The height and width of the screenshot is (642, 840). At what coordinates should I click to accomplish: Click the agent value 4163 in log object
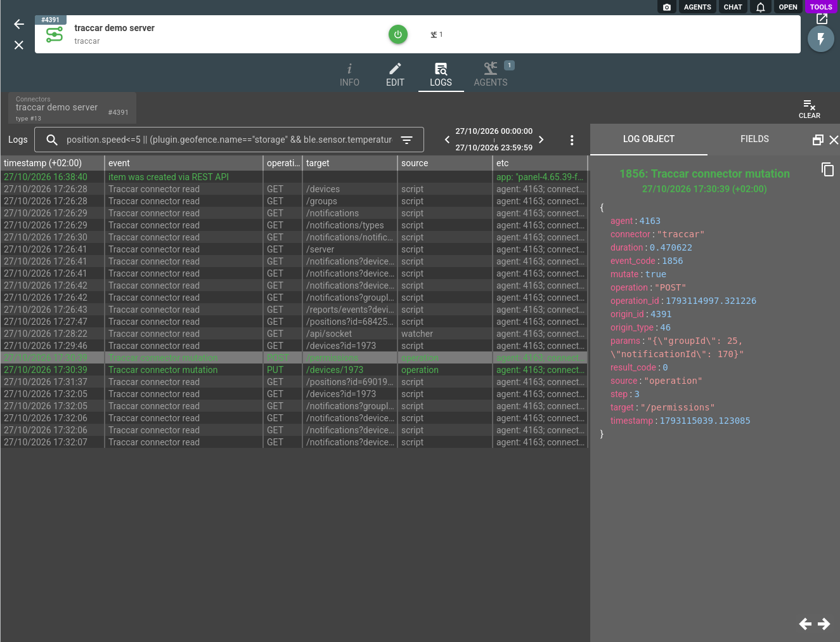pos(650,221)
